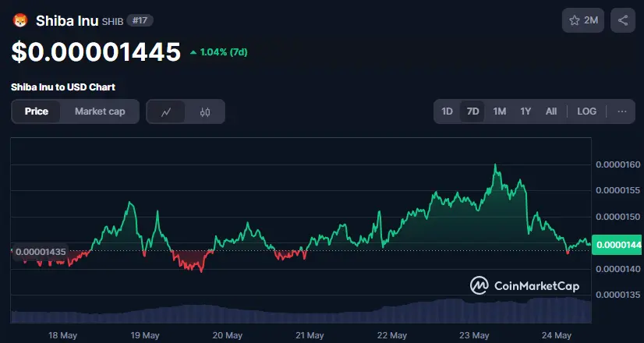Screen dimensions: 644x343
Task: Switch to candlestick chart view
Action: pos(205,111)
